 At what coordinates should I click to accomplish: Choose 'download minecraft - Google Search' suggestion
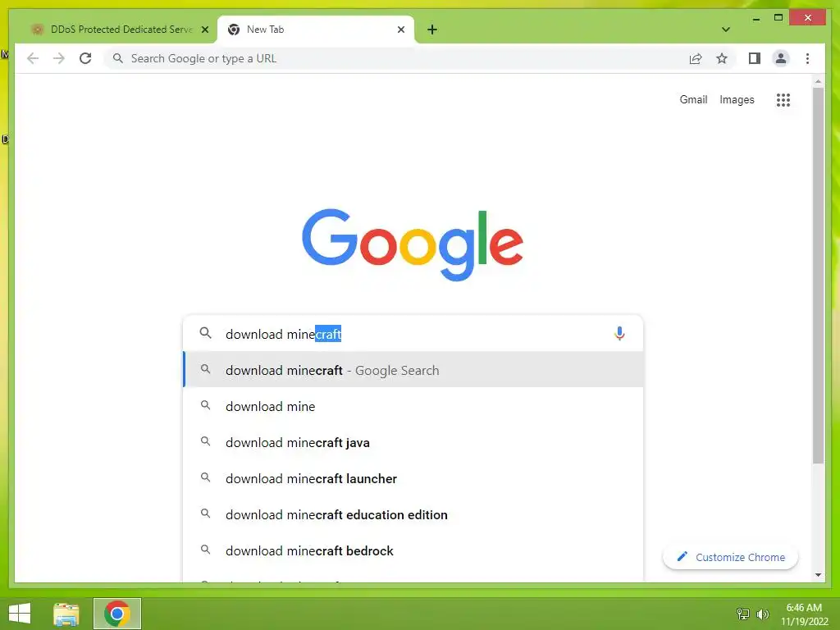(x=413, y=370)
